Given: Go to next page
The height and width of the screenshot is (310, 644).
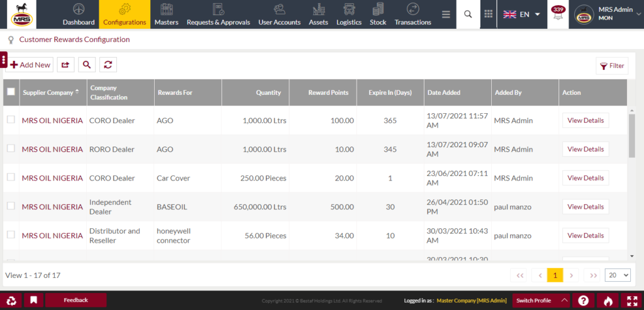Looking at the screenshot, I should click(571, 275).
